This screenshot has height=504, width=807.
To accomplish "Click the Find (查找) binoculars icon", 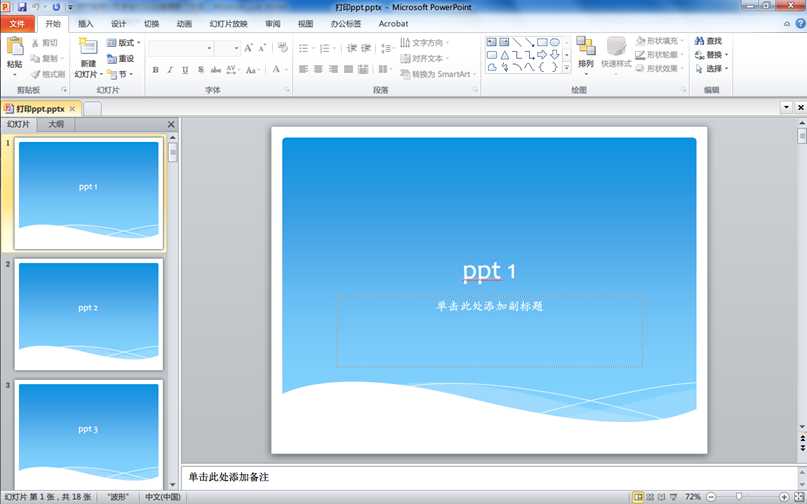I will [x=699, y=41].
